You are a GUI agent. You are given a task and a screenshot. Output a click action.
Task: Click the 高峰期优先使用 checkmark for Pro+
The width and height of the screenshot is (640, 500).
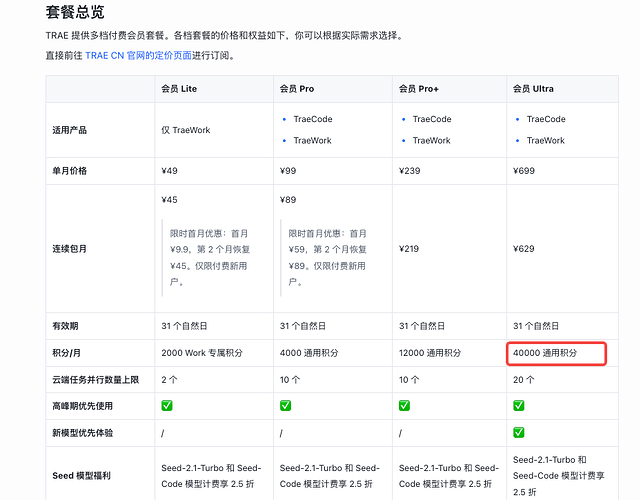point(404,406)
